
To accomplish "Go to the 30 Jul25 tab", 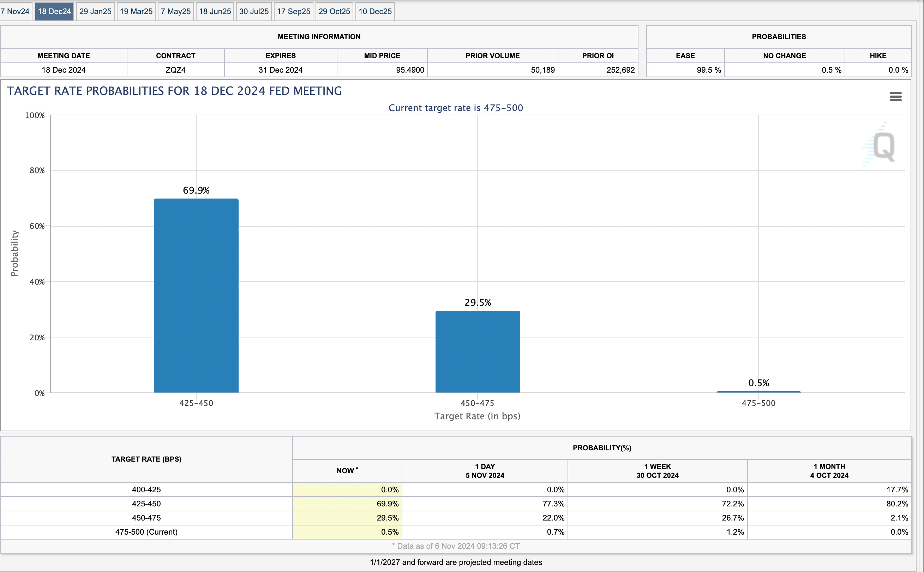I will (254, 11).
